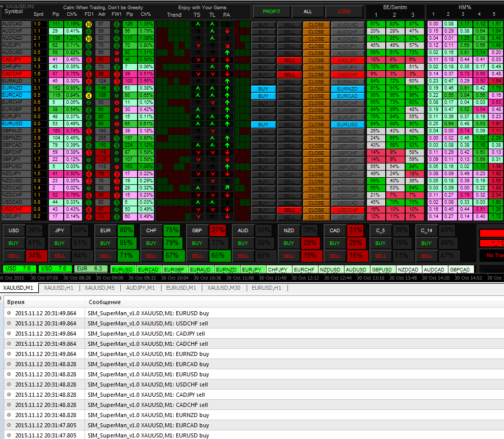Click the green TL arrow in USDCAD row
Viewport: 504px width, 439px height.
tap(212, 202)
